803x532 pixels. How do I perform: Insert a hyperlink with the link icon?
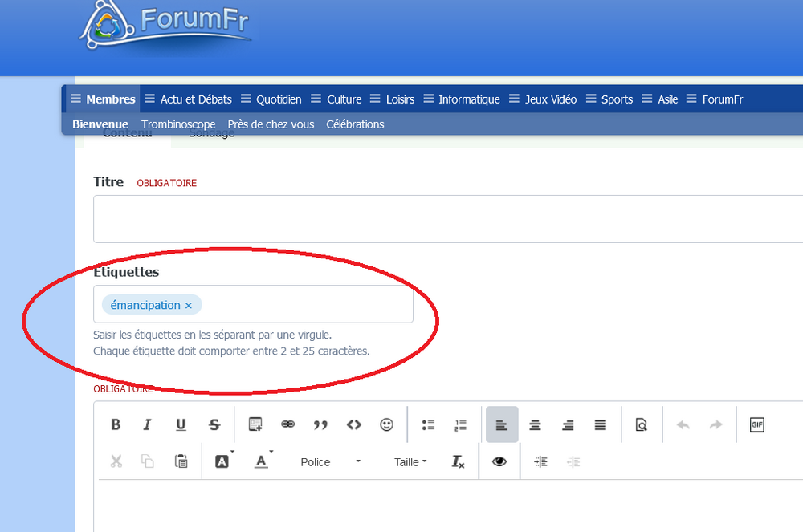tap(287, 425)
